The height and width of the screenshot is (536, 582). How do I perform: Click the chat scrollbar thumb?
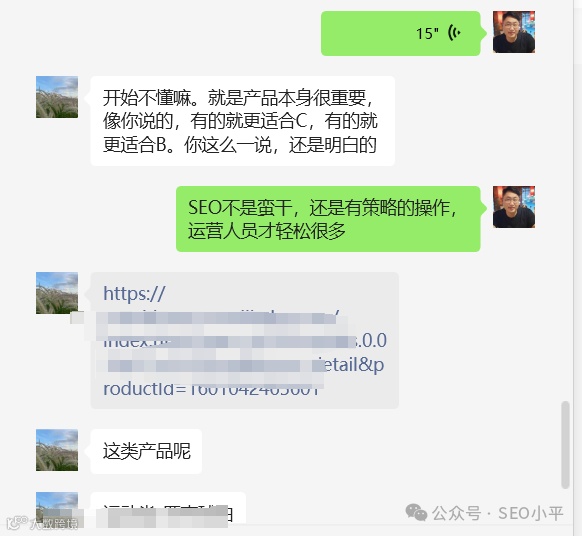(565, 445)
